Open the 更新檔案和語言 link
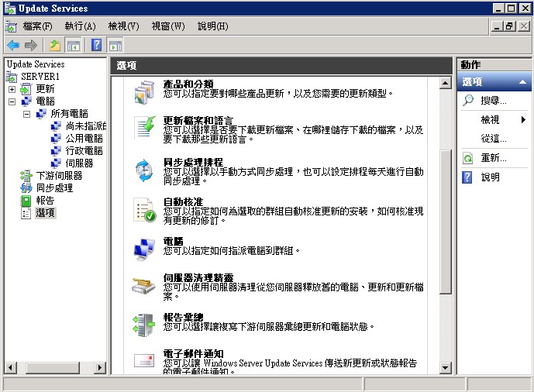 pos(198,120)
